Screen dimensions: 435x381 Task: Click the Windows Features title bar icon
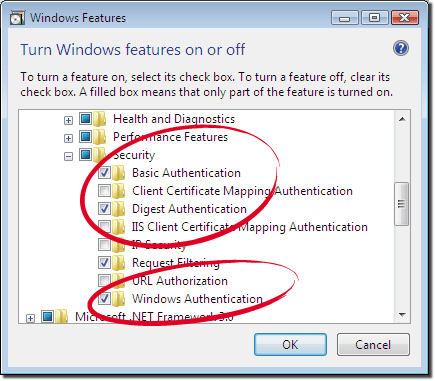(x=17, y=18)
